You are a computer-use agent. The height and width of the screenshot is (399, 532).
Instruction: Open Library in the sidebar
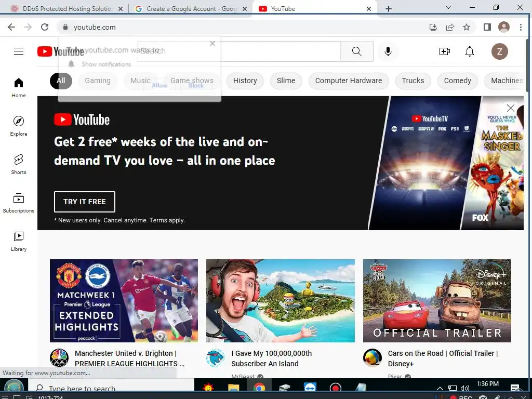19,241
